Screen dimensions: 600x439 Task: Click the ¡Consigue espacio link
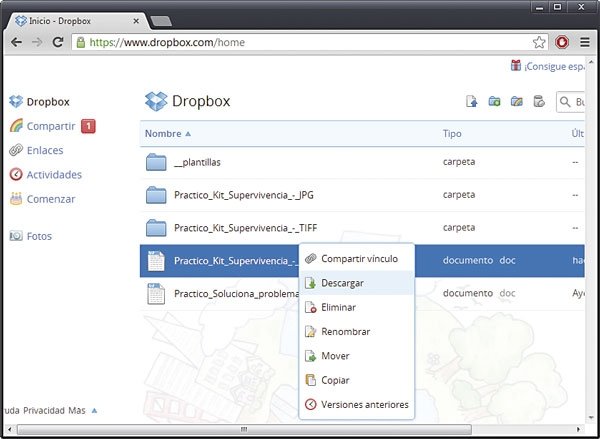pyautogui.click(x=554, y=67)
